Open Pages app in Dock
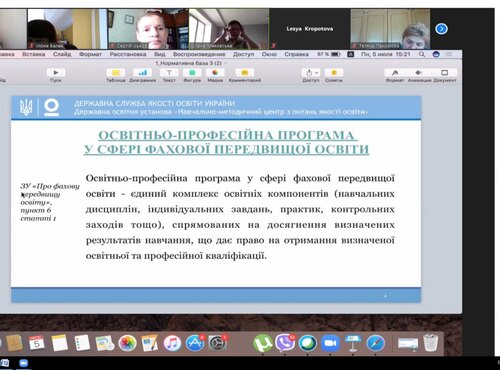Viewport: 500px width, 370px height. tap(150, 343)
